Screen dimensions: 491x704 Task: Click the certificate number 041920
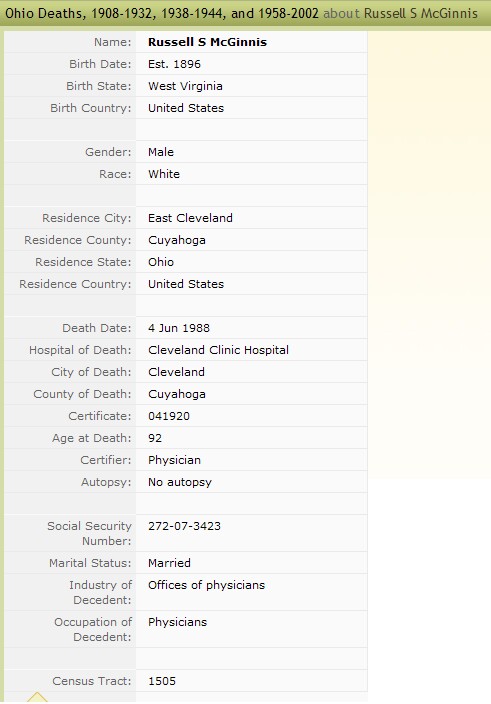click(169, 416)
